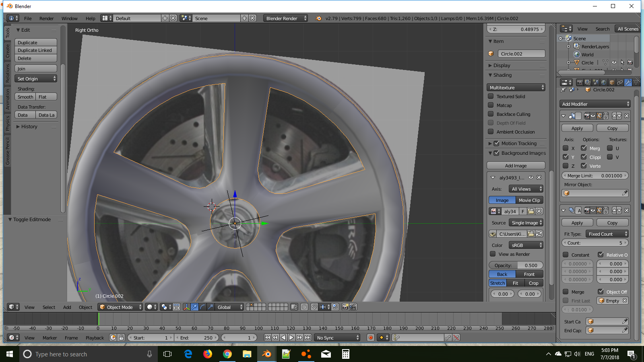
Task: Select the scale manipulator icon
Action: point(211,307)
